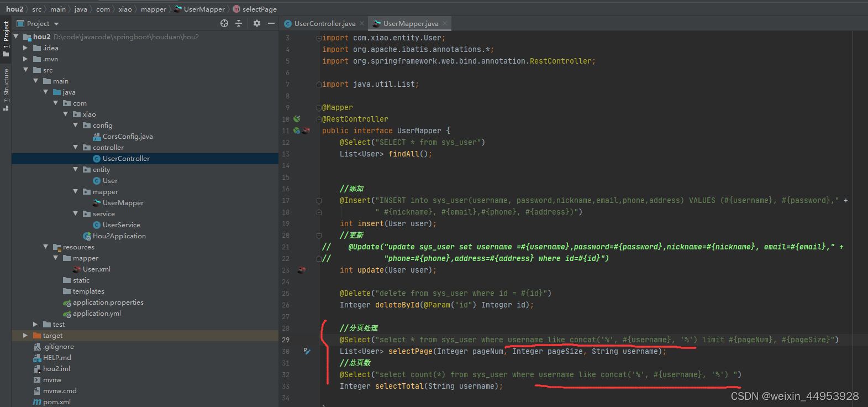Viewport: 868px width, 407px height.
Task: Close the UserMapper.java tab
Action: 445,23
